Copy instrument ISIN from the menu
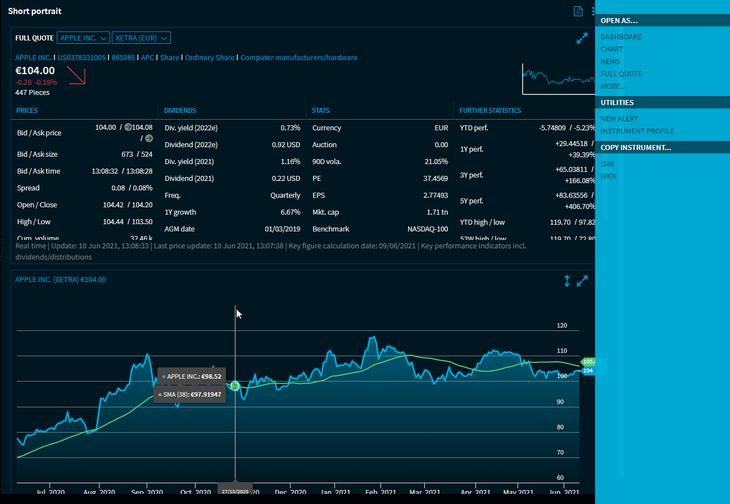The image size is (730, 504). tap(607, 164)
